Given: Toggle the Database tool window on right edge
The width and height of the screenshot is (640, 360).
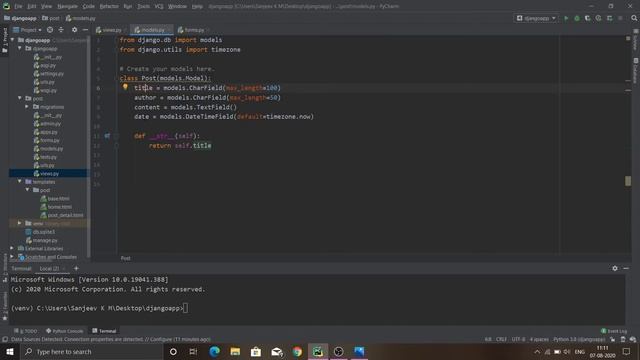Looking at the screenshot, I should click(636, 71).
